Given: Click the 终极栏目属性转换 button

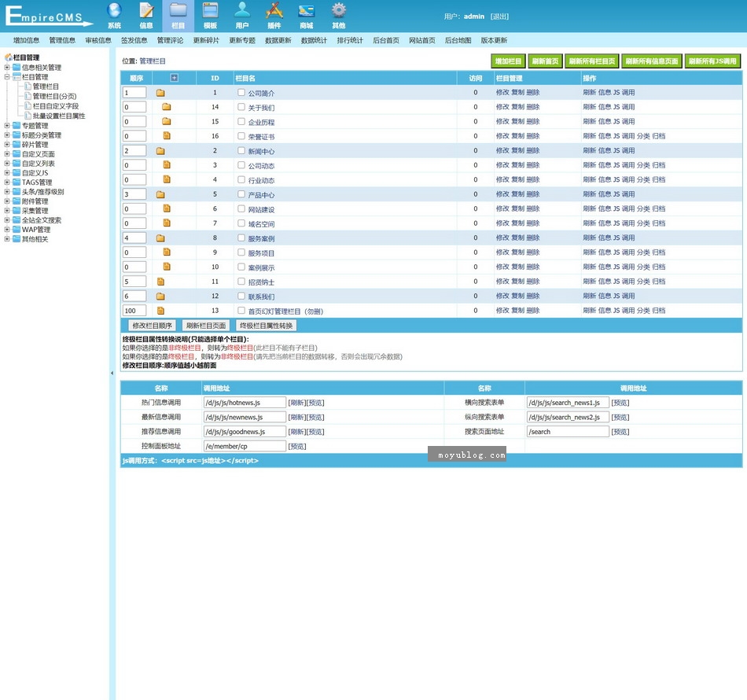Looking at the screenshot, I should tap(267, 326).
